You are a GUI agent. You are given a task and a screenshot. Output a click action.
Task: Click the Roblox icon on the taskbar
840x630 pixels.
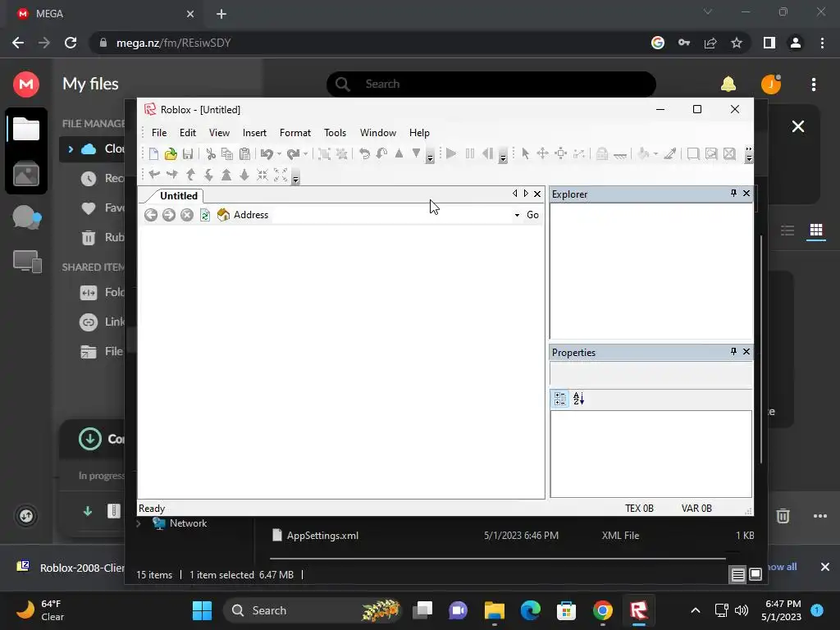coord(638,610)
